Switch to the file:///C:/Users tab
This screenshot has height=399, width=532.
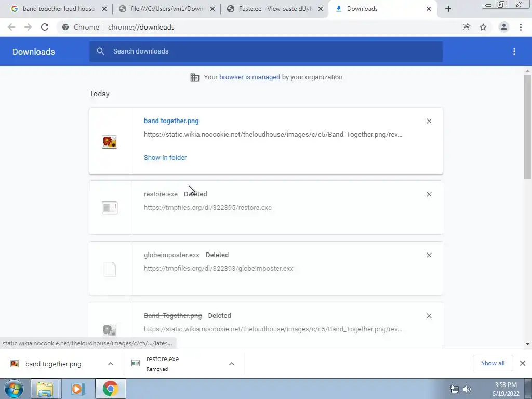tap(163, 9)
